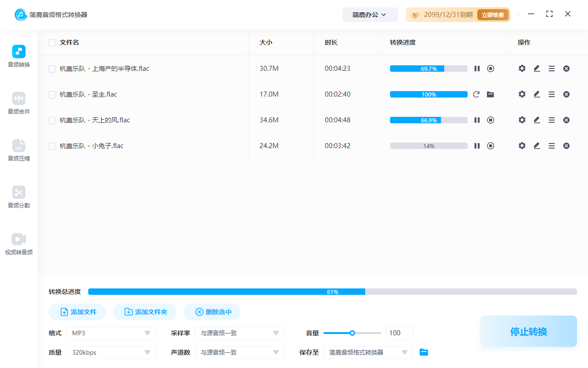Stop conversion of 小兔子.flac
The width and height of the screenshot is (588, 368).
click(x=491, y=145)
